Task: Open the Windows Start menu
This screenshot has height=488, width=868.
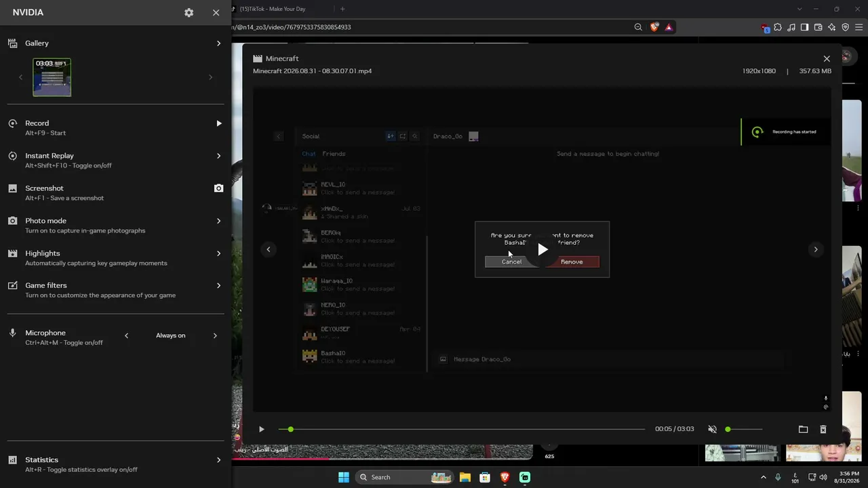Action: [x=344, y=477]
